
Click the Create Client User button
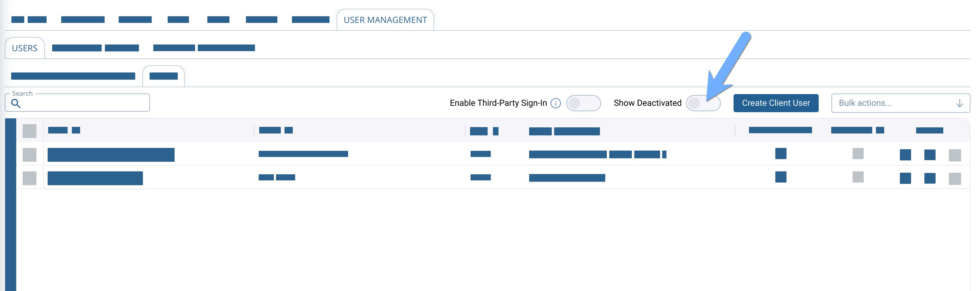click(x=776, y=103)
